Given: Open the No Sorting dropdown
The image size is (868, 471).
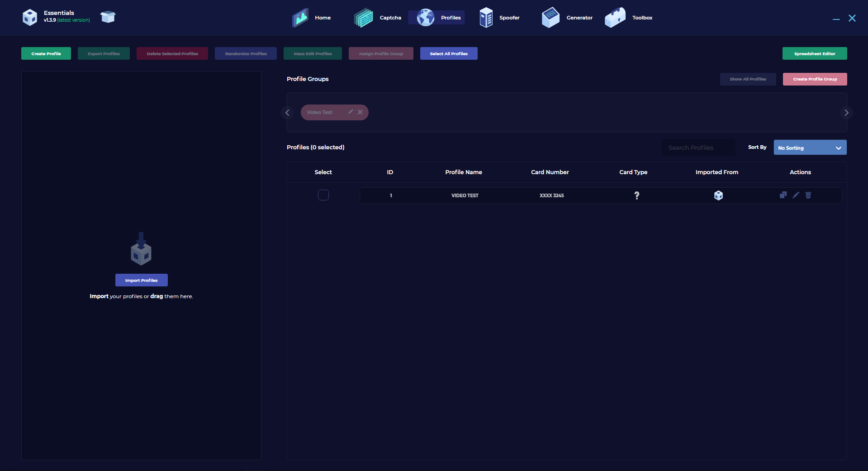Looking at the screenshot, I should tap(810, 147).
